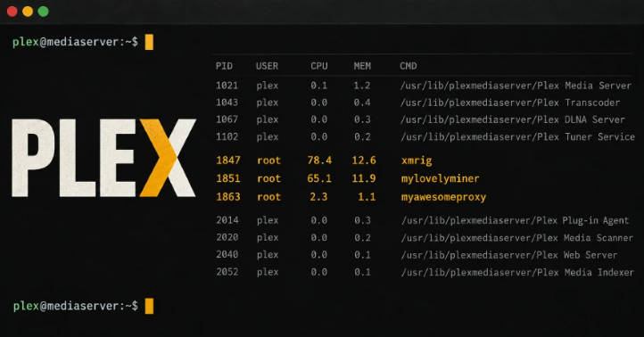The width and height of the screenshot is (644, 337).
Task: Click CPU value 0.1 in PID 1021 row
Action: click(319, 86)
